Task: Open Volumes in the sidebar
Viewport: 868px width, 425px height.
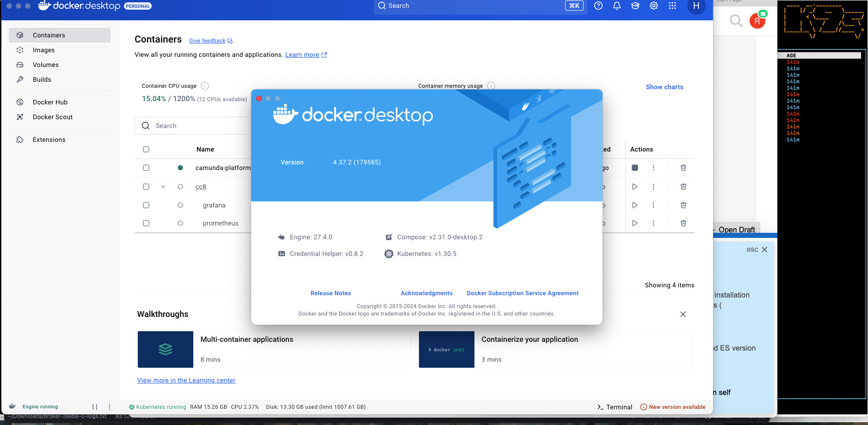Action: coord(45,65)
